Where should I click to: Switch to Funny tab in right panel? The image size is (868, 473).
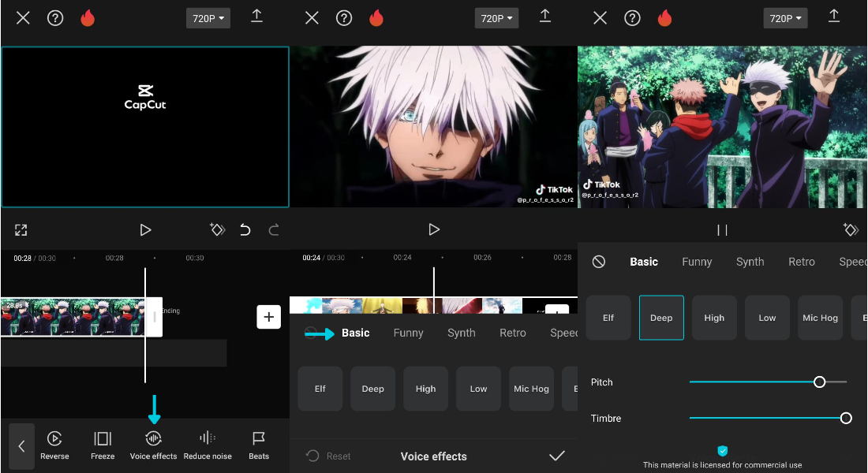click(x=697, y=262)
